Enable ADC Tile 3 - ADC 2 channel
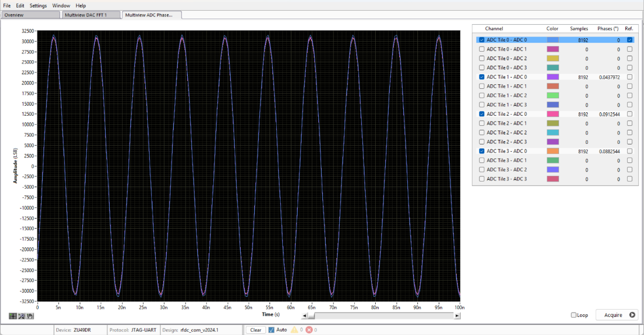 coord(482,170)
